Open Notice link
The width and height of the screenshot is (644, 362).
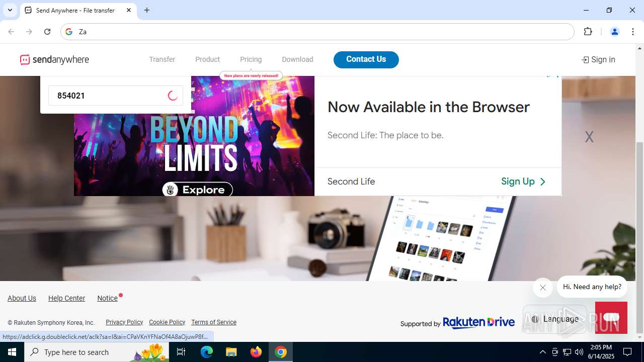coord(107,298)
